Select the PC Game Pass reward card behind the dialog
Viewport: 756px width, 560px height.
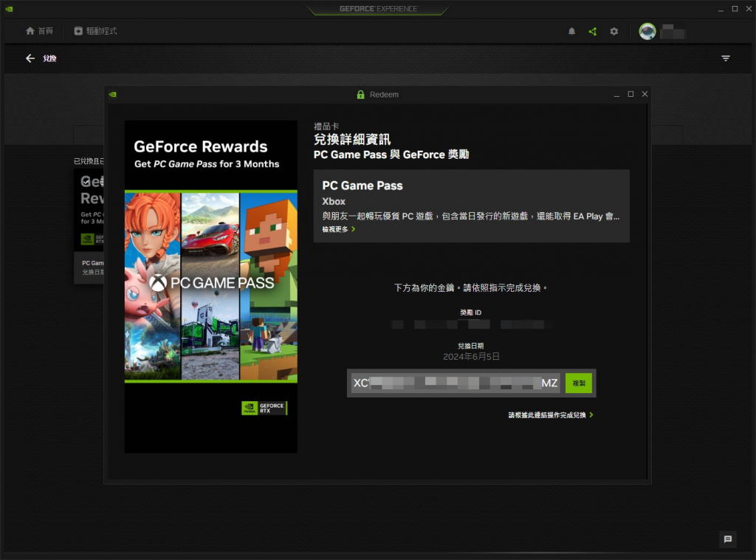89,226
